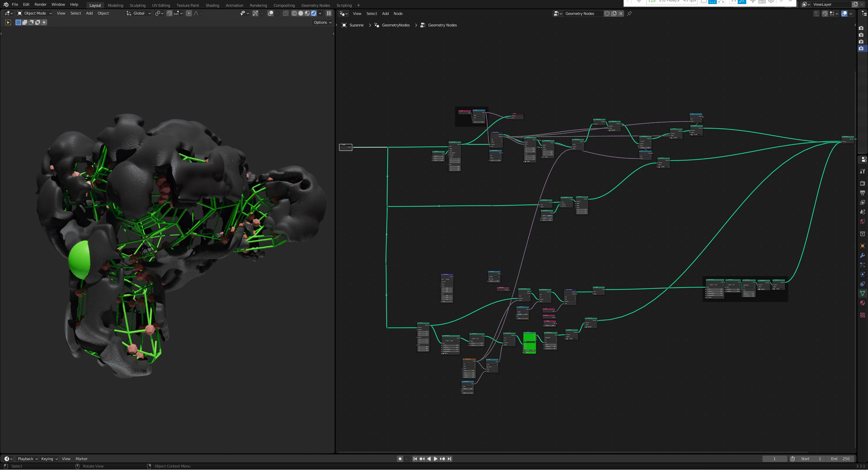
Task: Open Texture properties tab
Action: pos(863,315)
